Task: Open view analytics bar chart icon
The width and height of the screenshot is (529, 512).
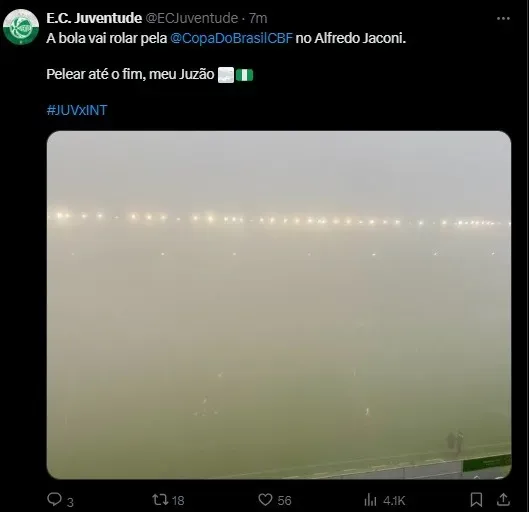Action: (370, 500)
